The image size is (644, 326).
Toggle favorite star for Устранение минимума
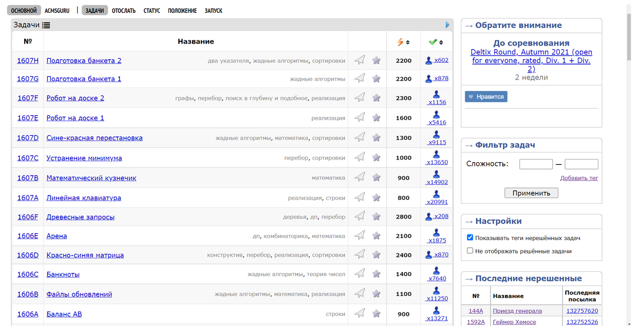(377, 157)
